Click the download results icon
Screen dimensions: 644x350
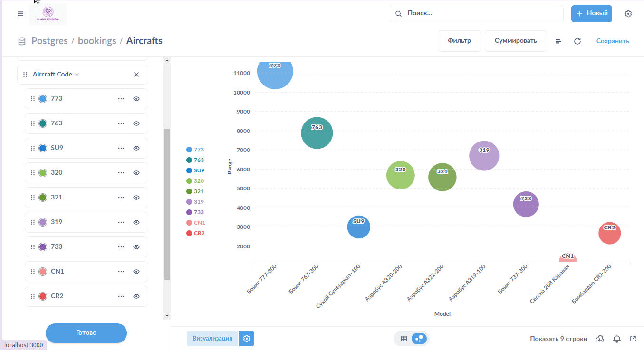[x=600, y=339]
